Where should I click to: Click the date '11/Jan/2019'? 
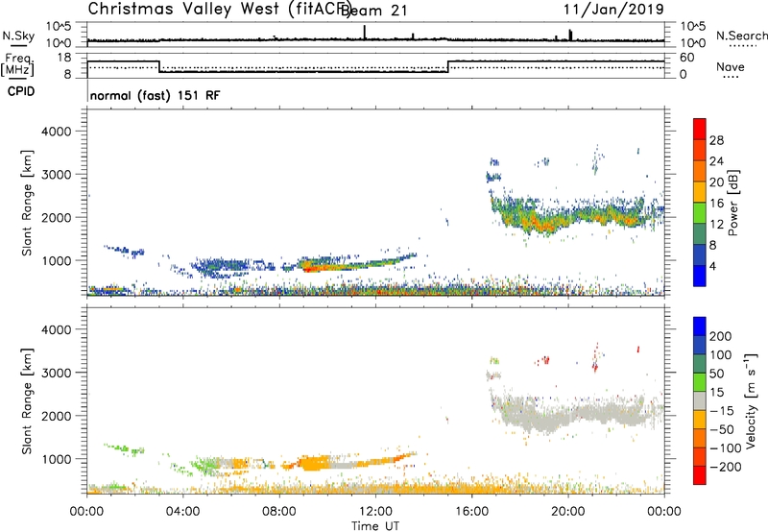[x=613, y=9]
